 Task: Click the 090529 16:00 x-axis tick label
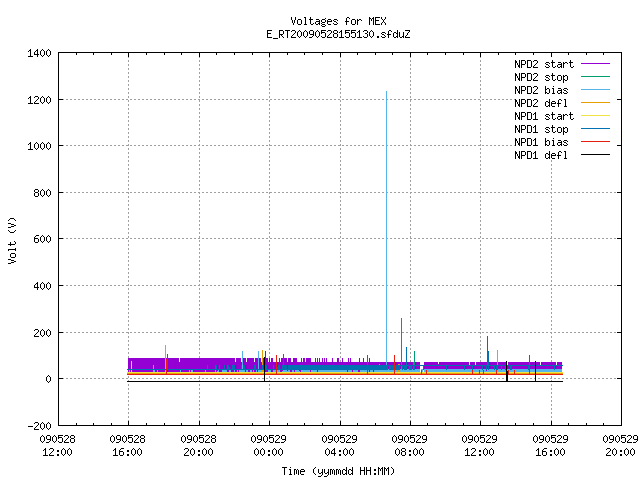[551, 446]
